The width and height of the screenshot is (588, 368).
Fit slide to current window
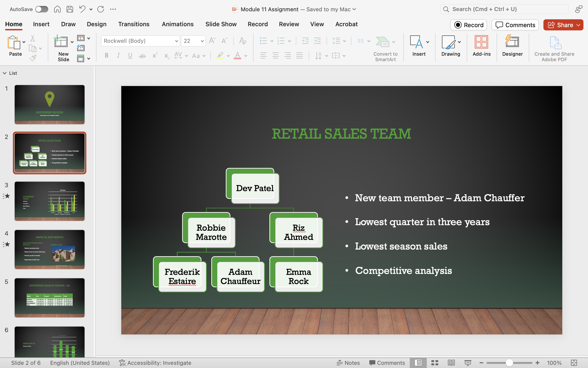coord(574,363)
